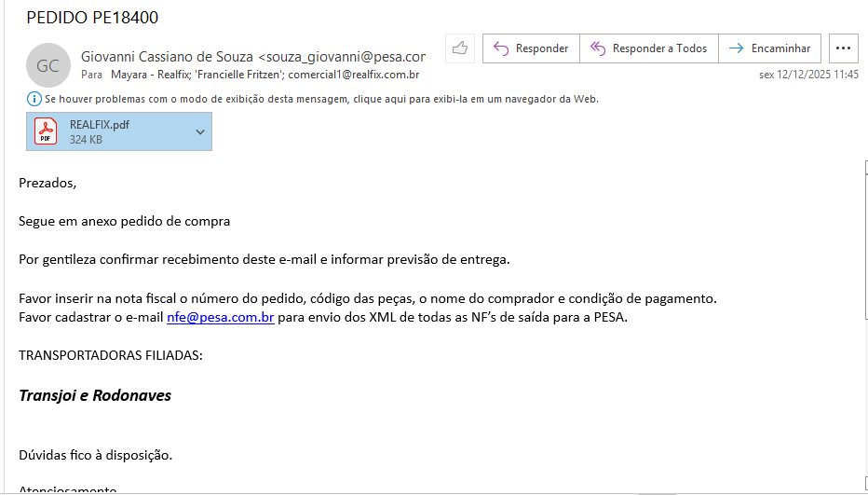Click the notice to view message in browser
This screenshot has height=495, width=868.
click(x=321, y=99)
